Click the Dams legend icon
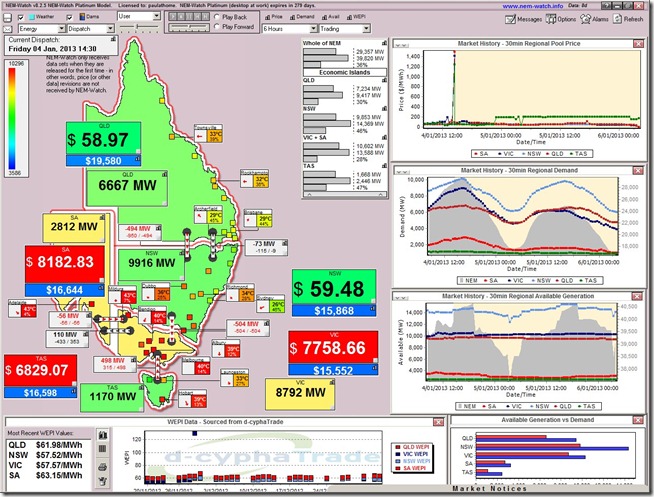This screenshot has height=497, width=654. (82, 17)
